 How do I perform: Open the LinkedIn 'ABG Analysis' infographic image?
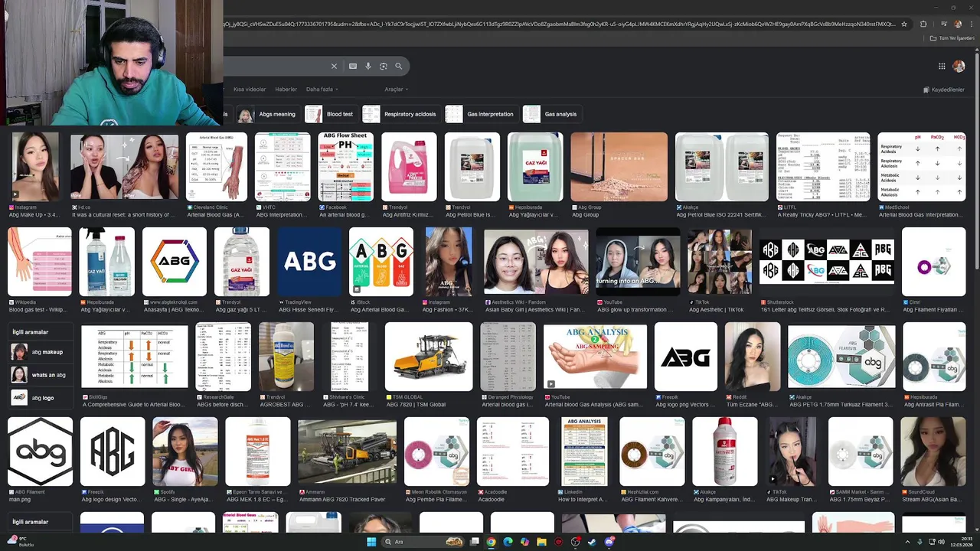(x=585, y=452)
